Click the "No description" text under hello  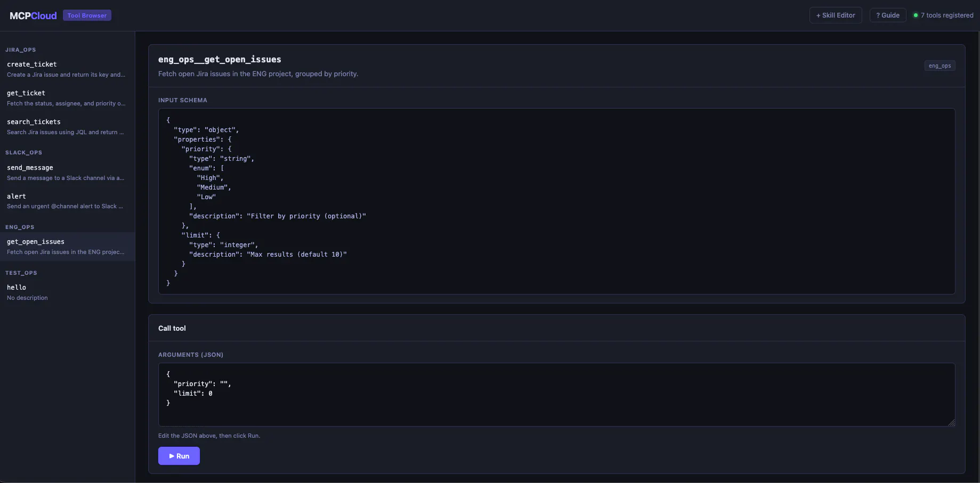27,298
